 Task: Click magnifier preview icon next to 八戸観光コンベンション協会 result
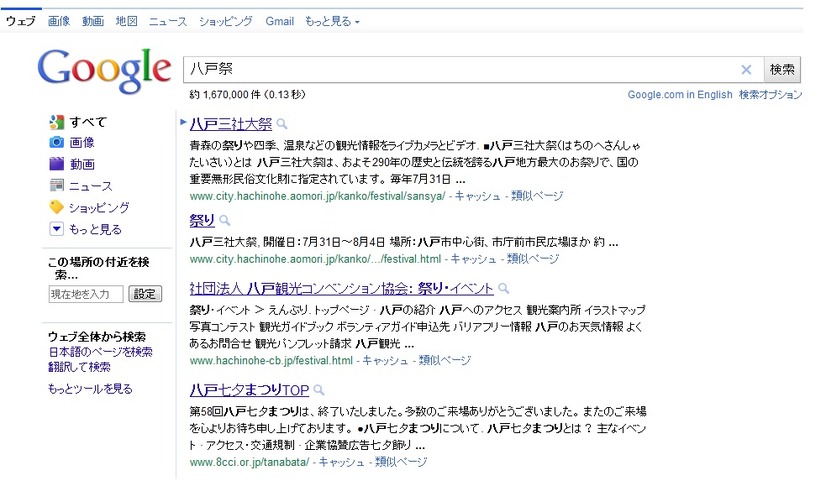click(504, 289)
